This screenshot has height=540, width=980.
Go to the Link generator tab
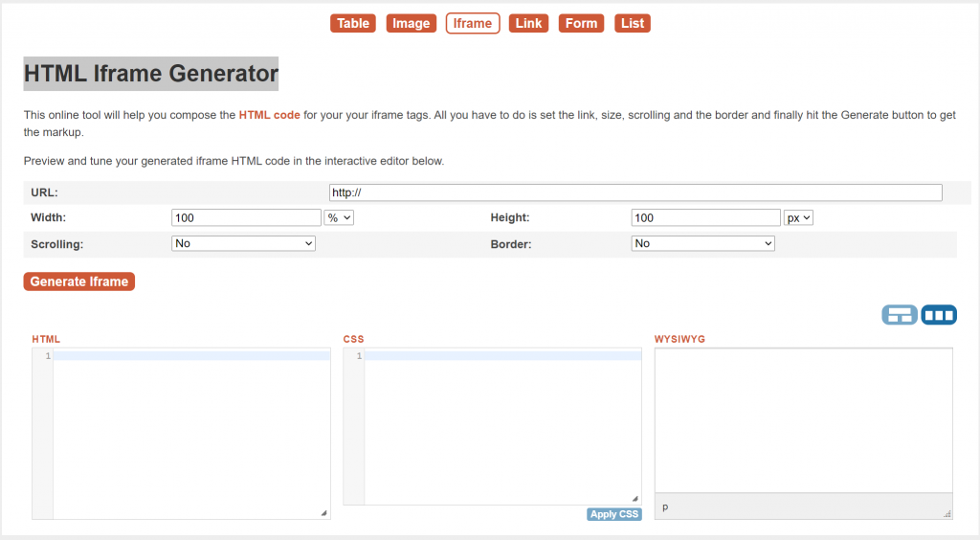click(x=528, y=23)
